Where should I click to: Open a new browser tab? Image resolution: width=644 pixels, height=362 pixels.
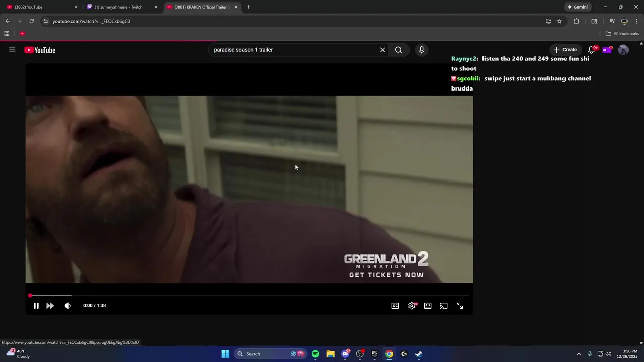pos(248,7)
